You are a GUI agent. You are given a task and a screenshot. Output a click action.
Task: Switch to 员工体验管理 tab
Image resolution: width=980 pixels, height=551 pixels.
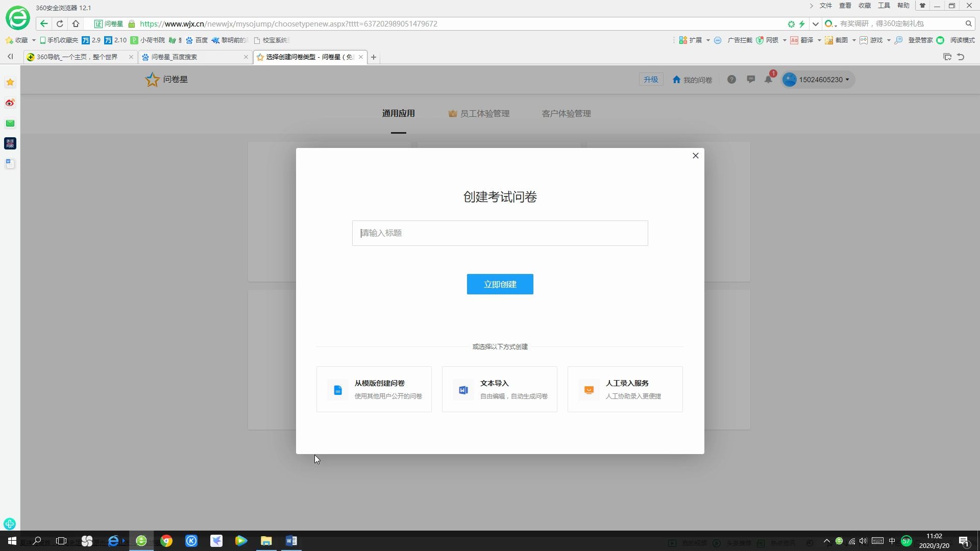click(479, 114)
